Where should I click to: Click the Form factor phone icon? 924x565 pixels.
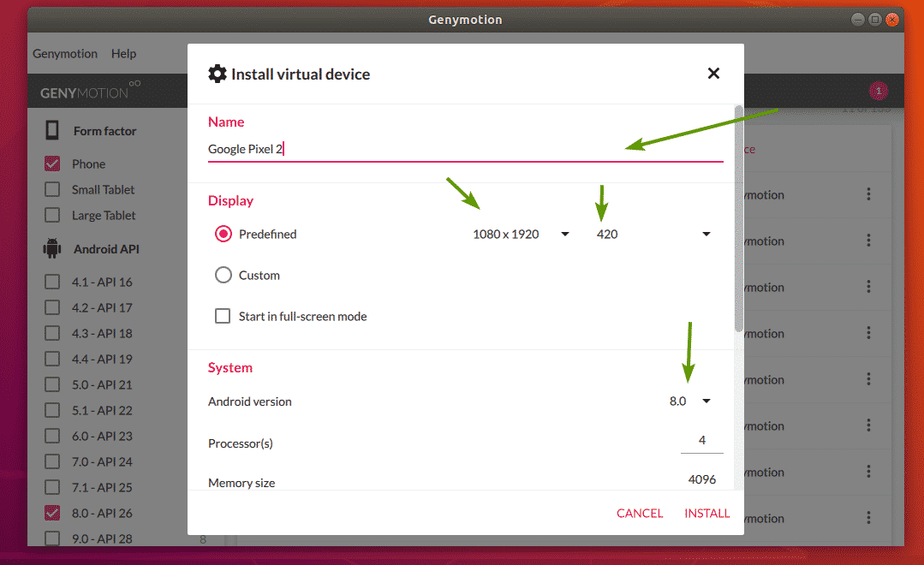point(52,131)
